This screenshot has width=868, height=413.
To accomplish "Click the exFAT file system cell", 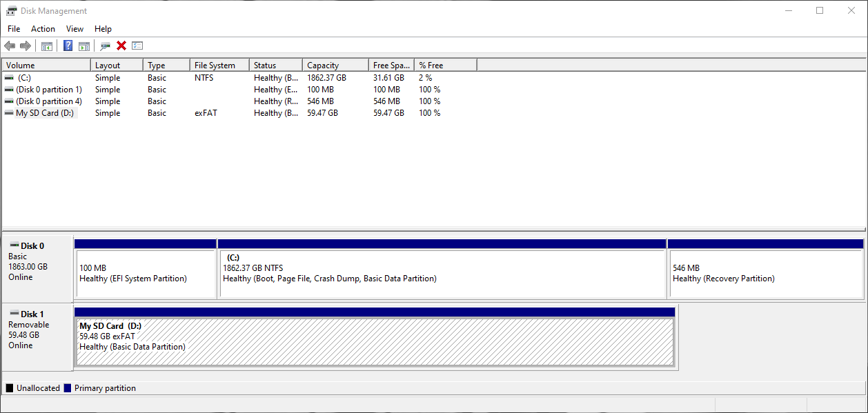I will (x=206, y=113).
